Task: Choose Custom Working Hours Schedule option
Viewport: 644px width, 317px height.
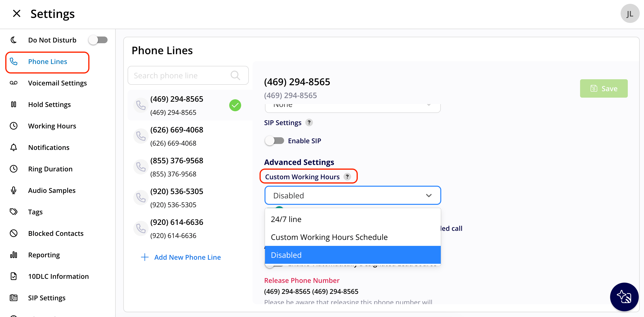Action: [x=353, y=237]
